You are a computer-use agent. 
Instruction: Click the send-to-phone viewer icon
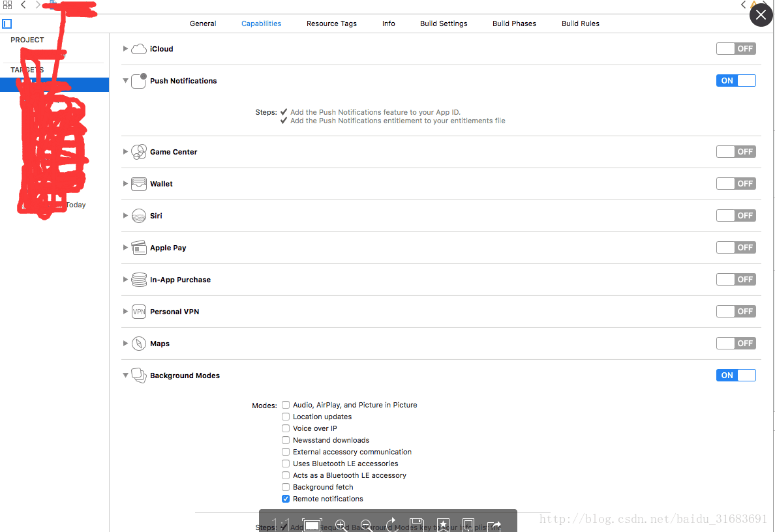[x=468, y=525]
